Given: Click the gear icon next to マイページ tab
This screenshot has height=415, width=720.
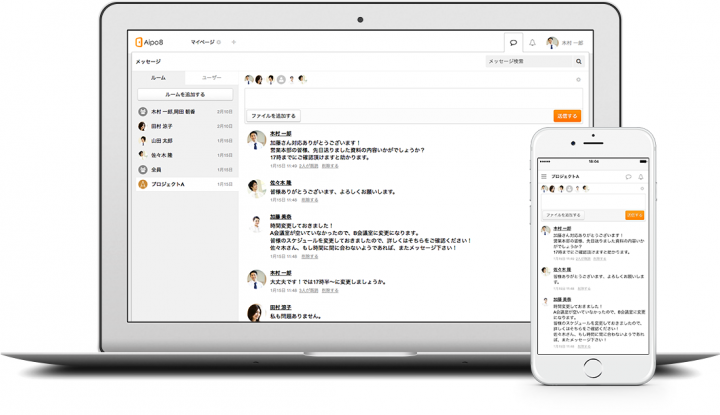Looking at the screenshot, I should tap(219, 42).
